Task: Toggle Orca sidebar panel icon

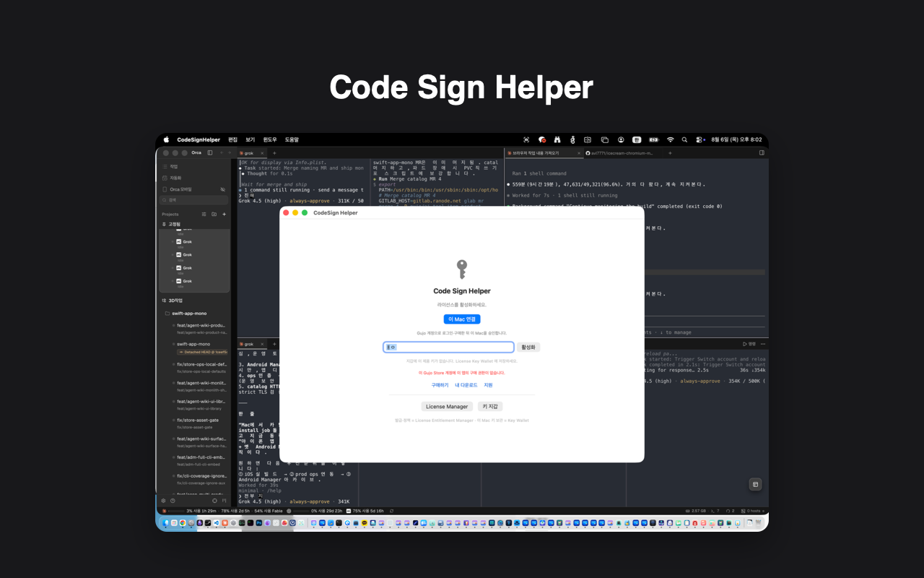Action: (210, 152)
